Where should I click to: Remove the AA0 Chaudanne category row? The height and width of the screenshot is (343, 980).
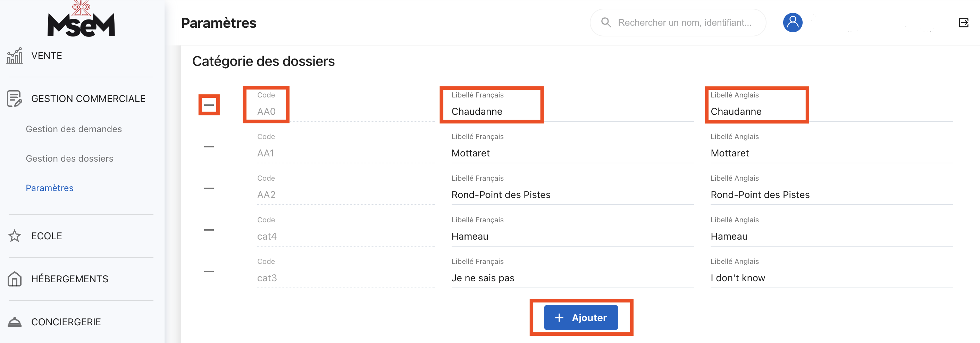[x=209, y=105]
